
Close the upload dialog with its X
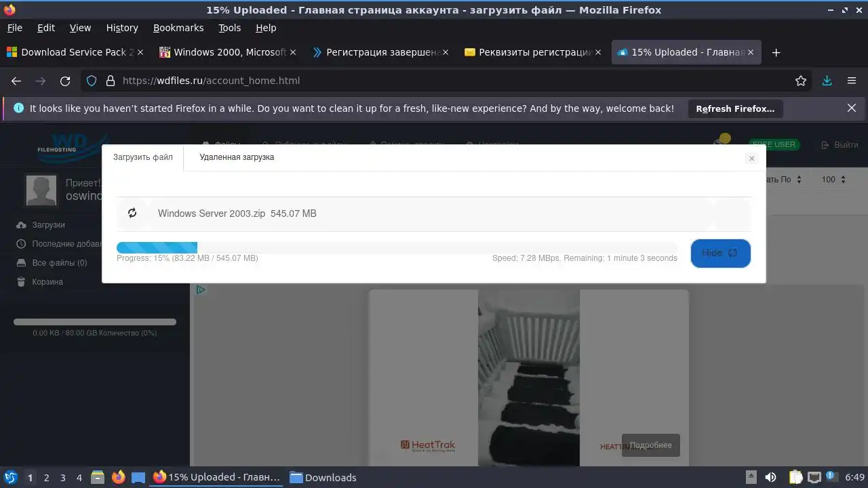pyautogui.click(x=751, y=158)
